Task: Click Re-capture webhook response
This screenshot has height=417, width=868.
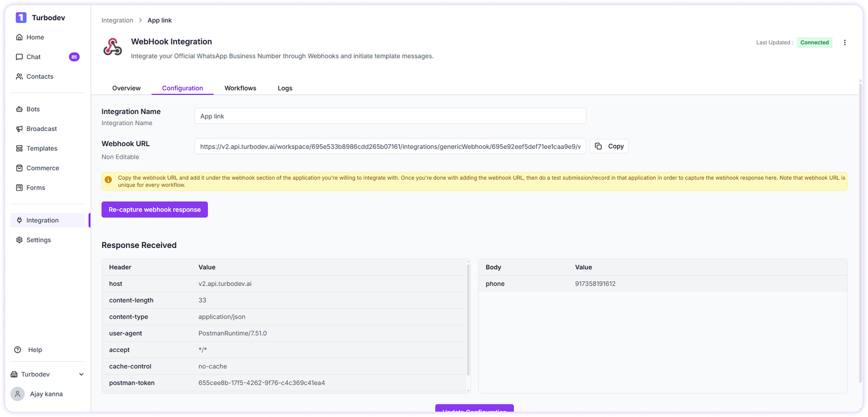Action: (154, 209)
